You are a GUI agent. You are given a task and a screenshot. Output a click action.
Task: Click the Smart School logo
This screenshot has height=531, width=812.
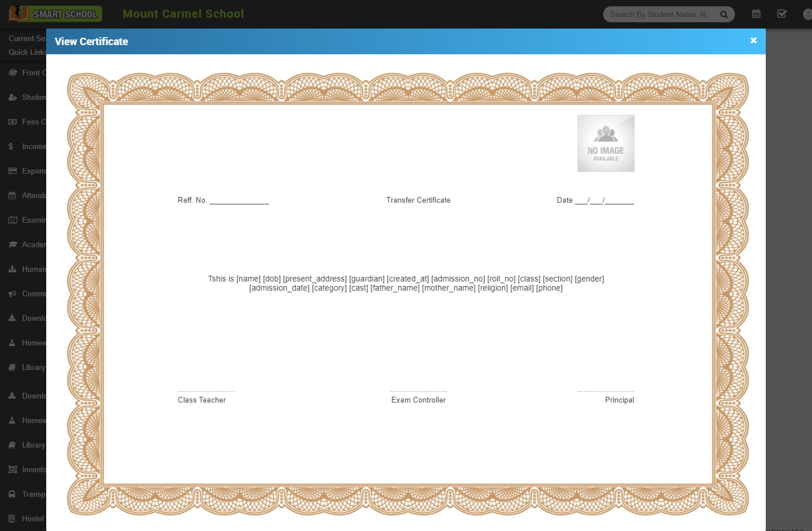pyautogui.click(x=55, y=14)
